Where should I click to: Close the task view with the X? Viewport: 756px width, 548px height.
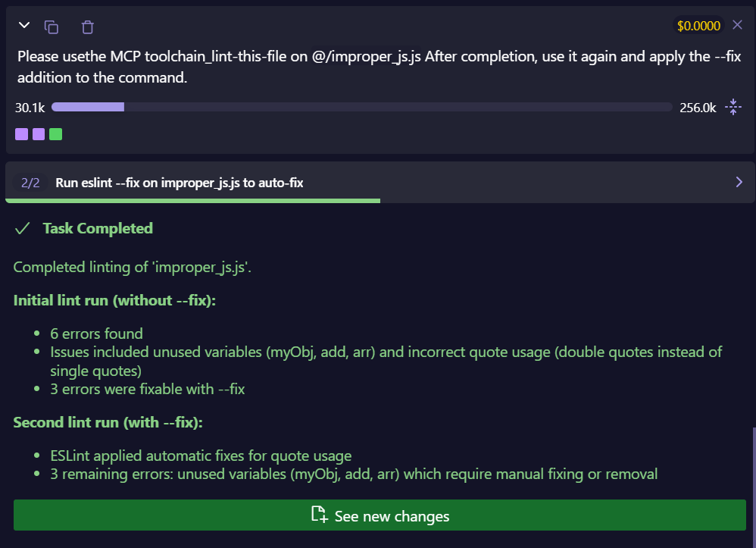click(x=736, y=24)
